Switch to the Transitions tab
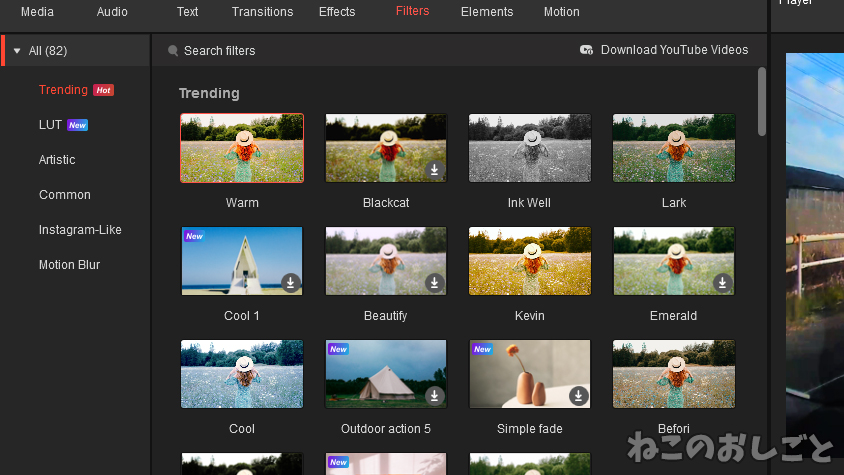The height and width of the screenshot is (475, 844). (262, 12)
